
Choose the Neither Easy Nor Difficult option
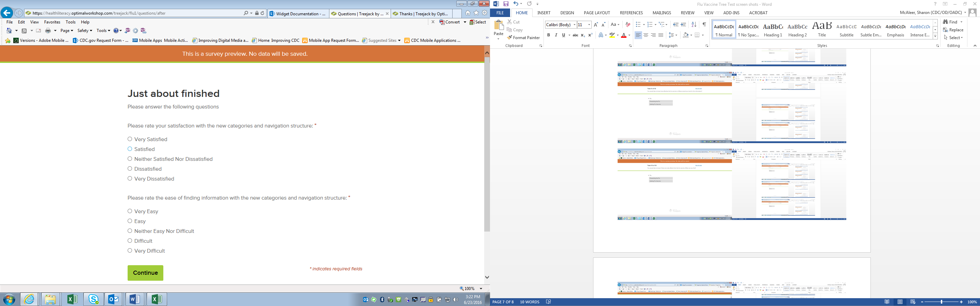(x=130, y=231)
